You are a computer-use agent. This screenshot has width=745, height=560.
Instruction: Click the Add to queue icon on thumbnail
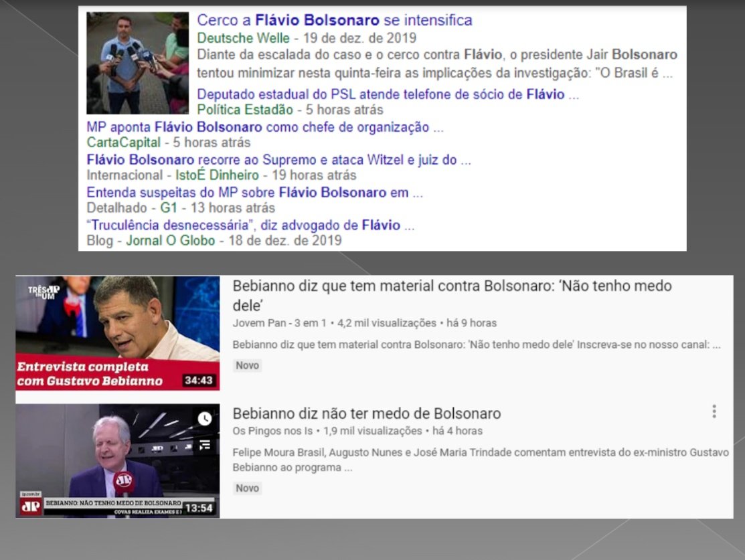pos(205,445)
